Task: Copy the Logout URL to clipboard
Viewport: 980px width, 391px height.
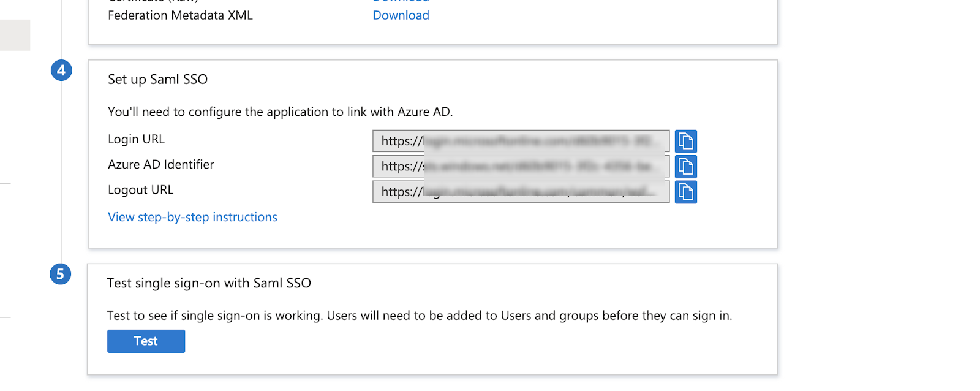Action: click(x=685, y=192)
